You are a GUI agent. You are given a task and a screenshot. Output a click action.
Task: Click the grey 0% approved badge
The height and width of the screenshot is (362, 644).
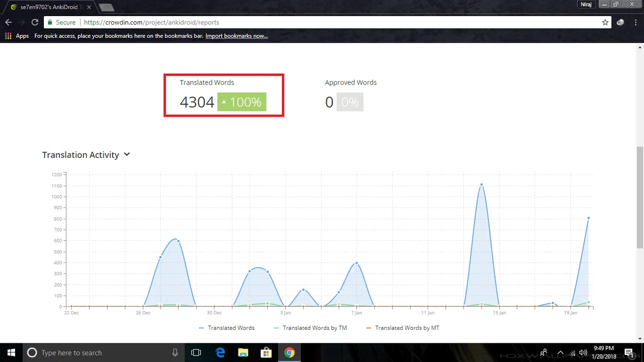[350, 102]
